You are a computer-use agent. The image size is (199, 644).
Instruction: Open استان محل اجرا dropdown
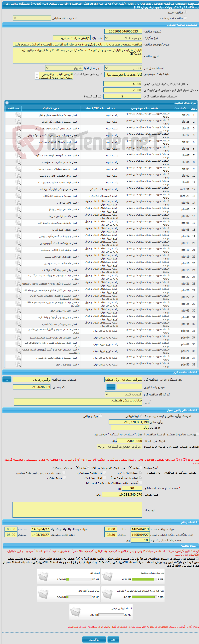(x=123, y=68)
